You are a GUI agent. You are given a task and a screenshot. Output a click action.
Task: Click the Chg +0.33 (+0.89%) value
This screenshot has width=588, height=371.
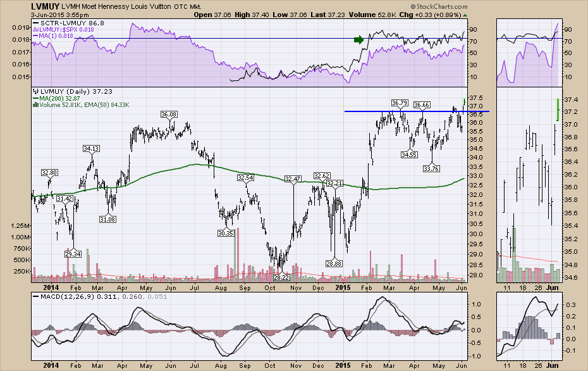(x=430, y=15)
